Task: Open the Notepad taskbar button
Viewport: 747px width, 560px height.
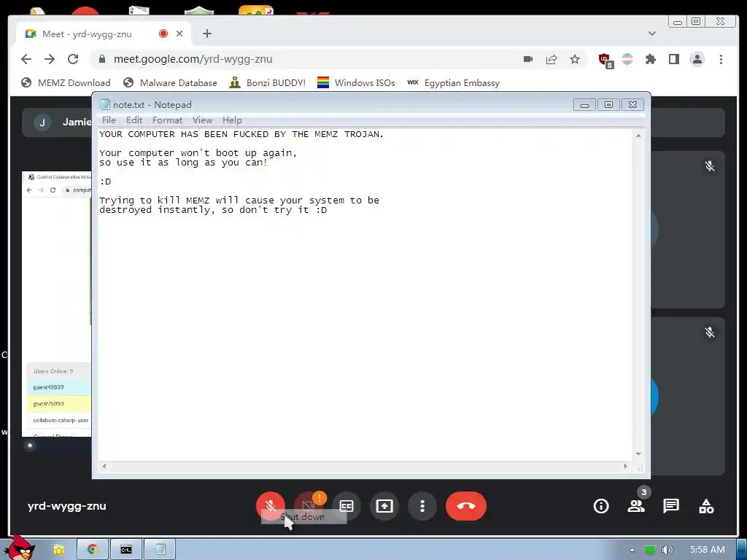Action: (x=160, y=550)
